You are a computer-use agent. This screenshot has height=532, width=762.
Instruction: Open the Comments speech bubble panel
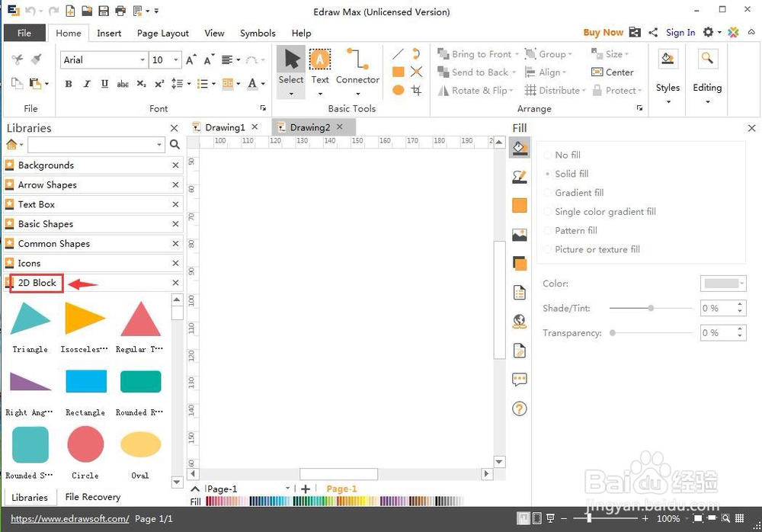click(x=520, y=380)
